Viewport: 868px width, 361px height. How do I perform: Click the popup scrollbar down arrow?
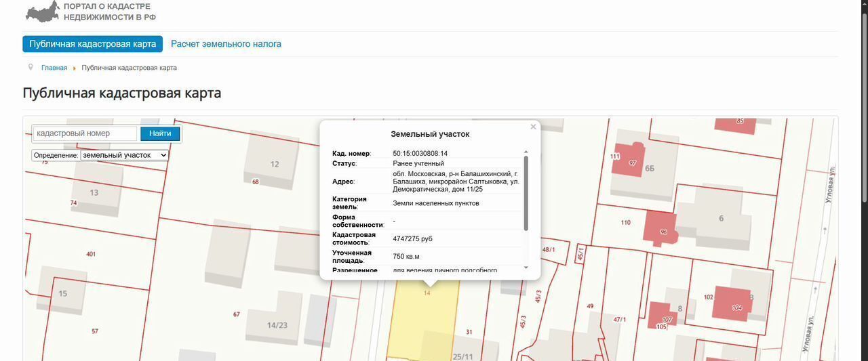point(526,268)
